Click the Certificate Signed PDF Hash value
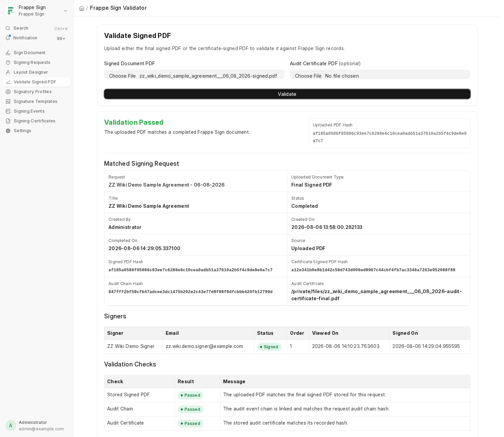 (373, 270)
